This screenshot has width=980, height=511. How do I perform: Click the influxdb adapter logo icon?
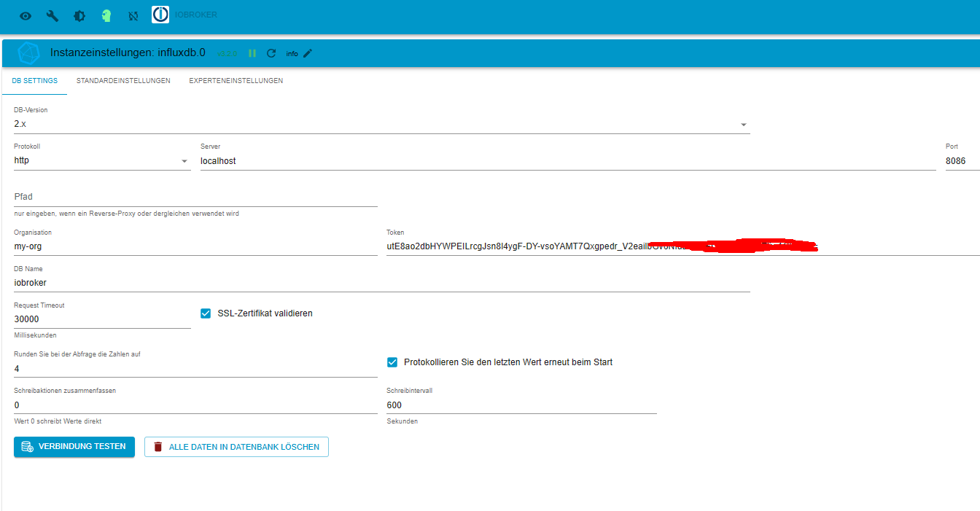(28, 53)
